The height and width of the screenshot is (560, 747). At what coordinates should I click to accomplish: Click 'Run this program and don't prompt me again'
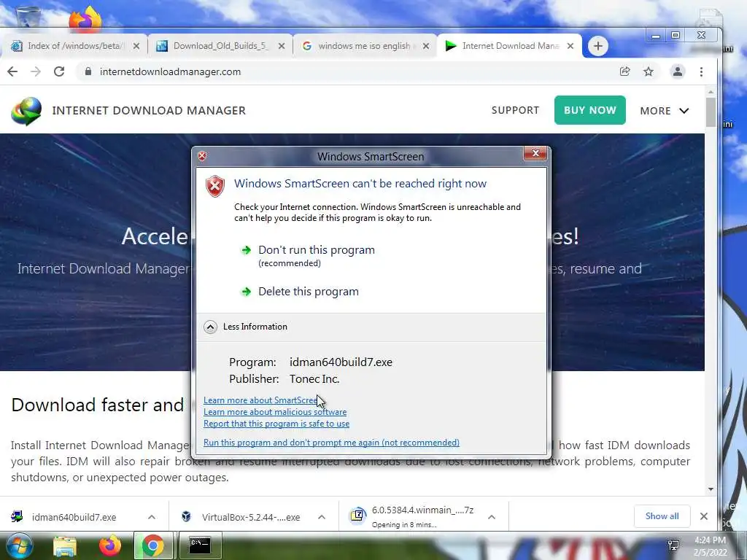(x=331, y=443)
